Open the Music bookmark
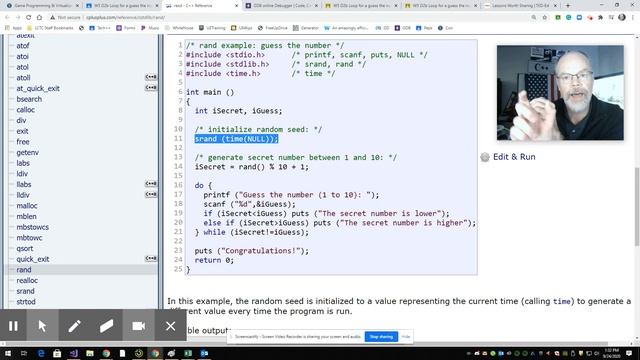The image size is (640, 360). pos(150,28)
